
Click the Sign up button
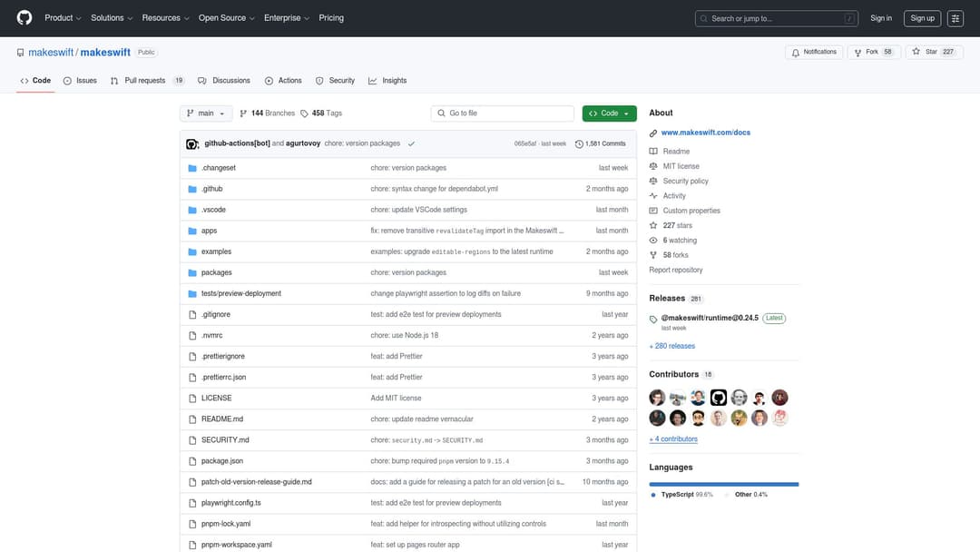tap(922, 18)
